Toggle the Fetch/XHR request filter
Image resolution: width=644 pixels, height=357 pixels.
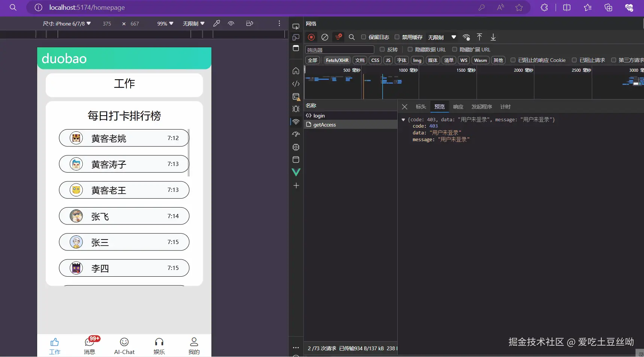pyautogui.click(x=337, y=60)
